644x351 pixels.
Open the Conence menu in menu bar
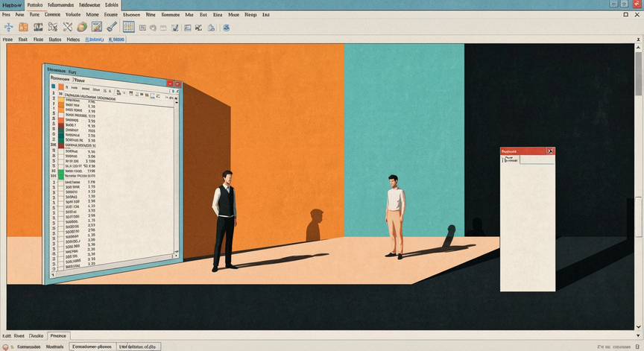pos(53,14)
